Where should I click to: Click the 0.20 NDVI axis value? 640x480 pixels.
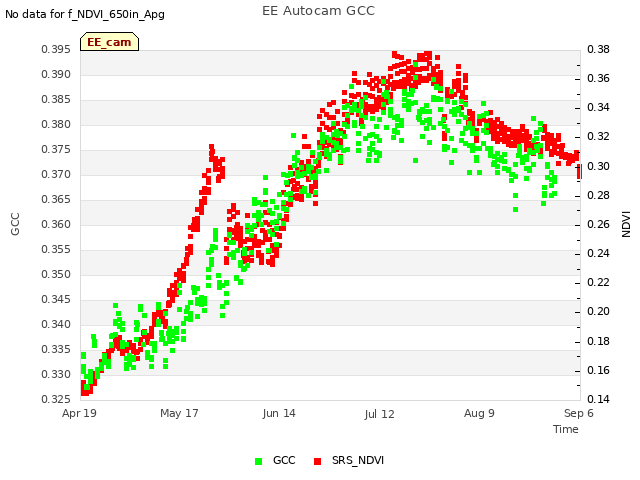[598, 311]
